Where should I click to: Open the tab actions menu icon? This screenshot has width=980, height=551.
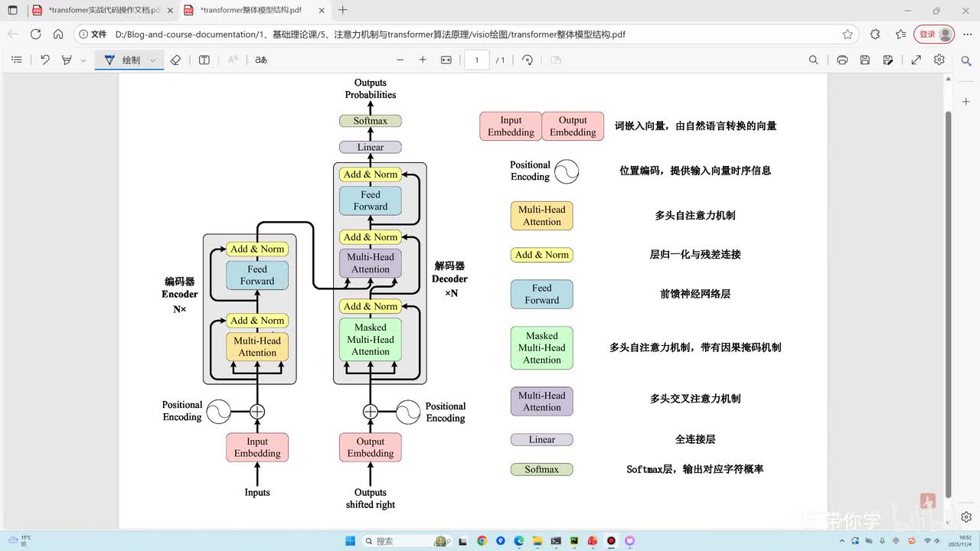12,10
